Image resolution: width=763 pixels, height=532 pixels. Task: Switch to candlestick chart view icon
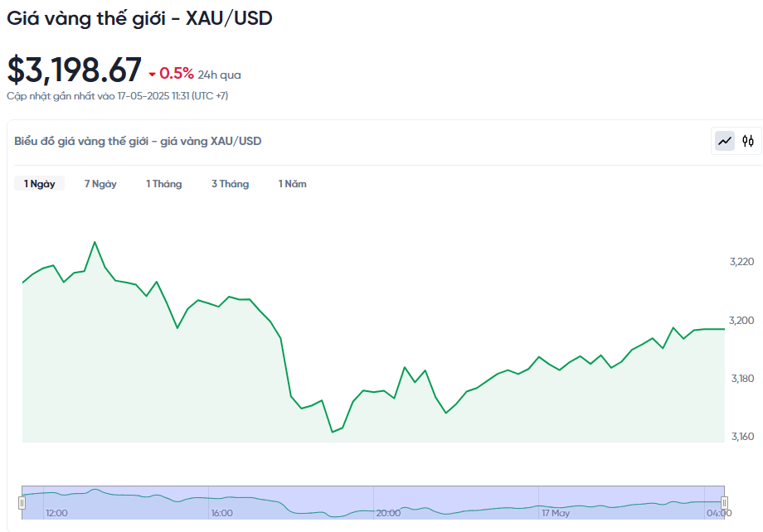[x=748, y=141]
